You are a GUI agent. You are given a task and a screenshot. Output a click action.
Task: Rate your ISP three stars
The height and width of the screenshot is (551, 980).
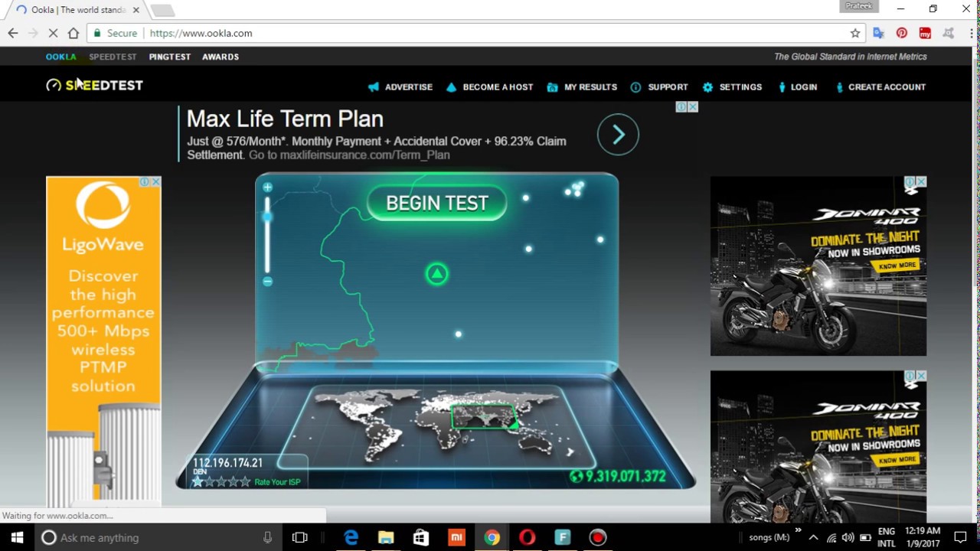pyautogui.click(x=221, y=481)
